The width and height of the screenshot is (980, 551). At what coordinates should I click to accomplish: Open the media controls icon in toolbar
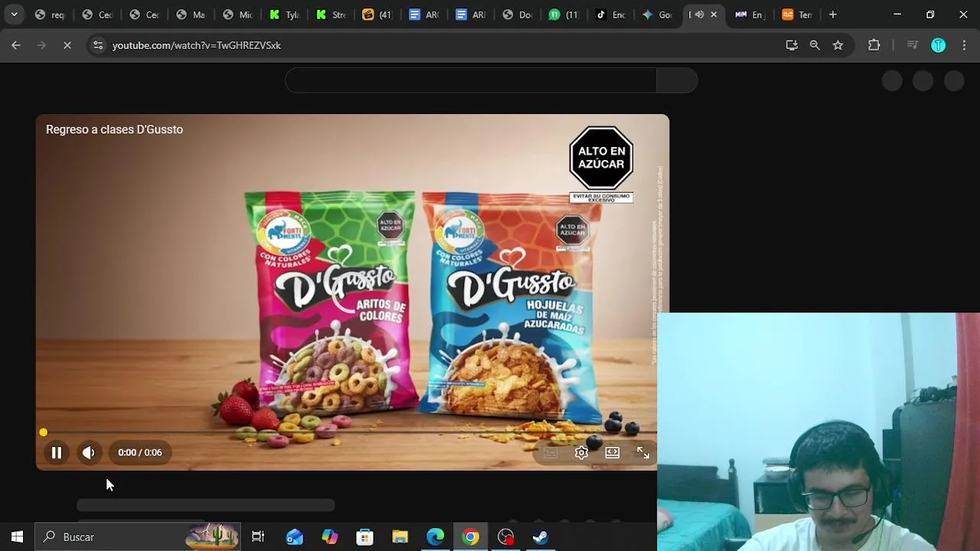point(912,45)
